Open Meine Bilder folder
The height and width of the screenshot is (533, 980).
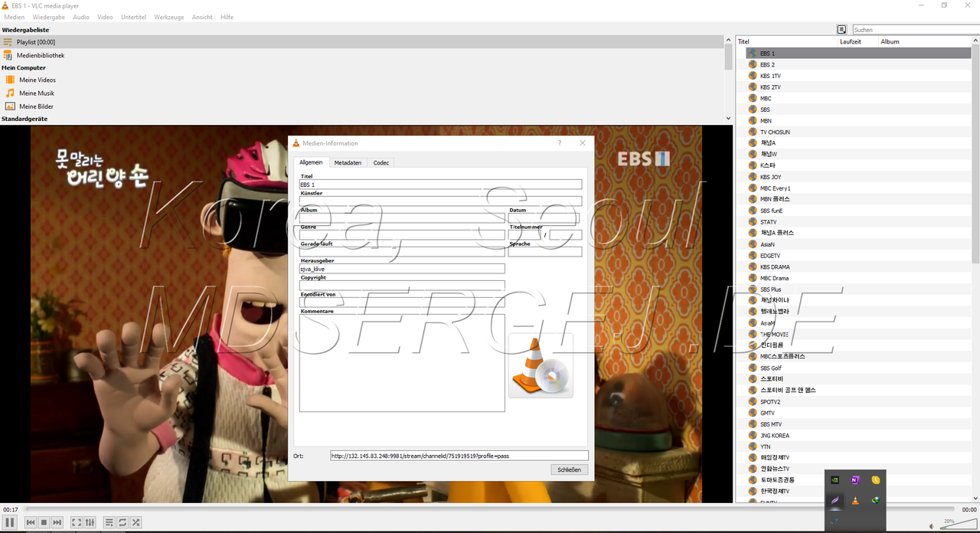coord(36,106)
